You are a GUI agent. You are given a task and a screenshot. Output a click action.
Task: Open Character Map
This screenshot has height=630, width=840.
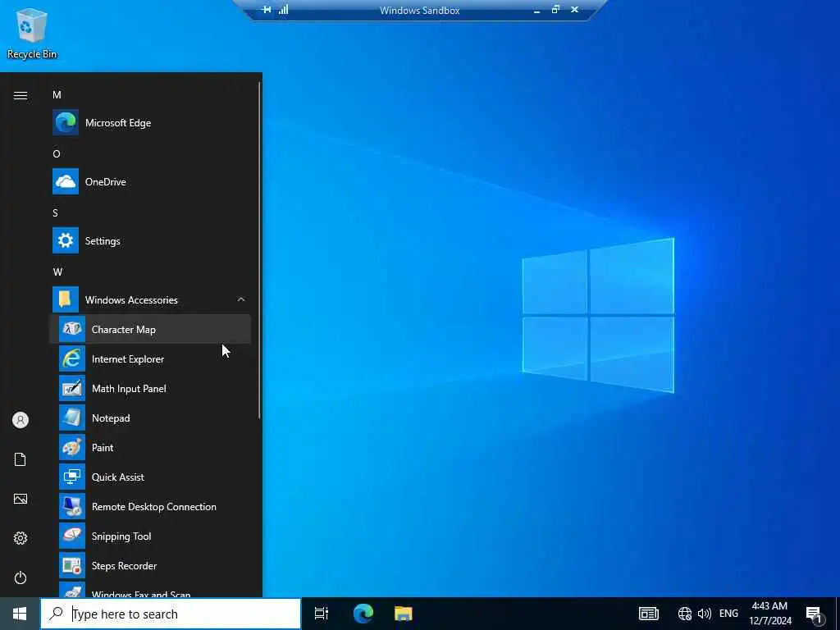(x=150, y=330)
